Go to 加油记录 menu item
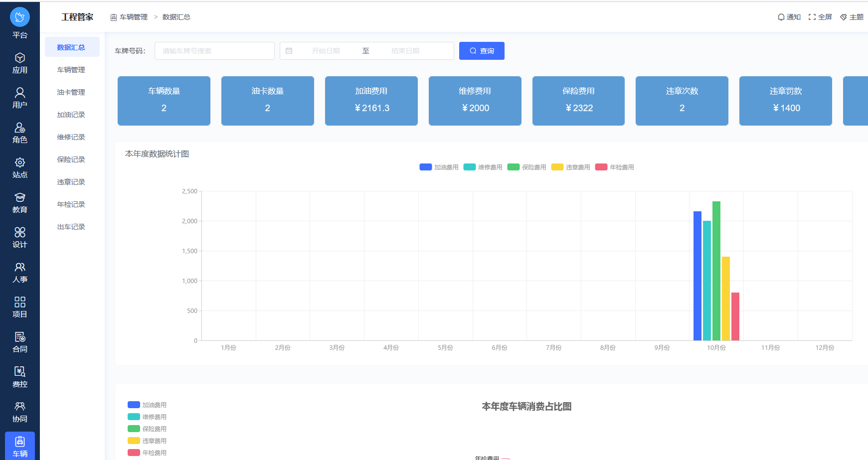 [71, 115]
